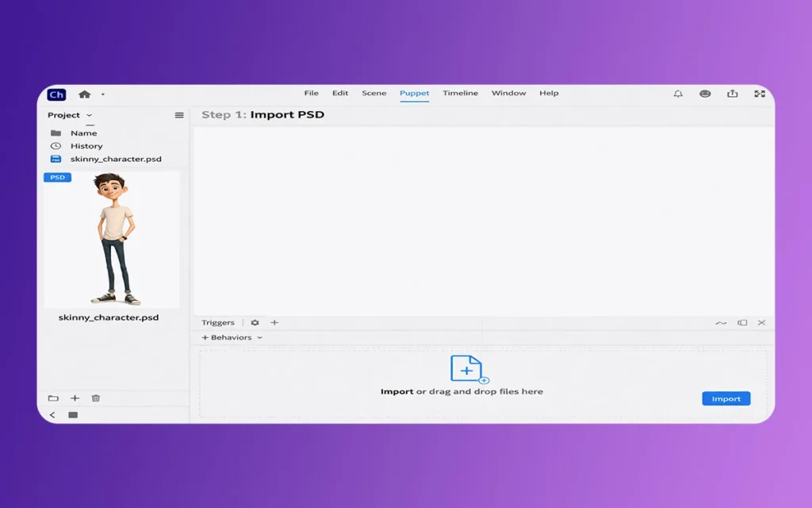Add a new trigger with plus icon

click(x=274, y=323)
